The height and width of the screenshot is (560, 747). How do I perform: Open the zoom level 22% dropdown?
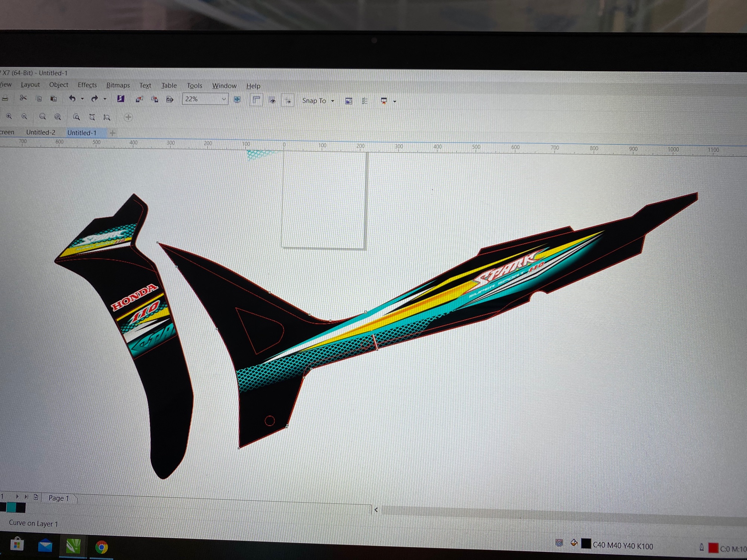[224, 99]
